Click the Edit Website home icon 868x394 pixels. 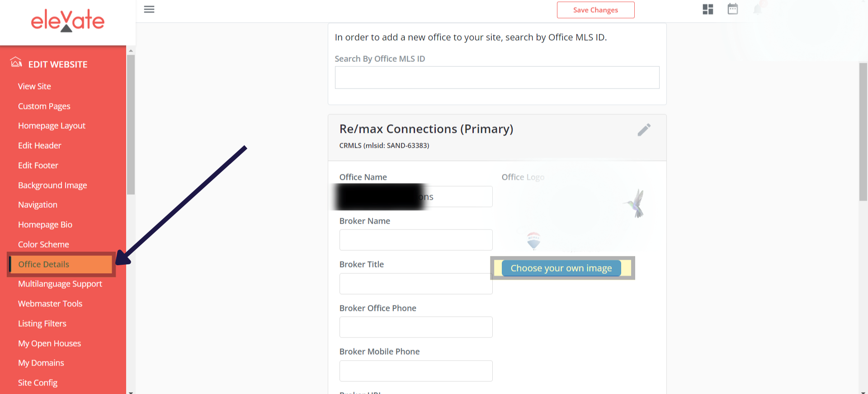[16, 62]
